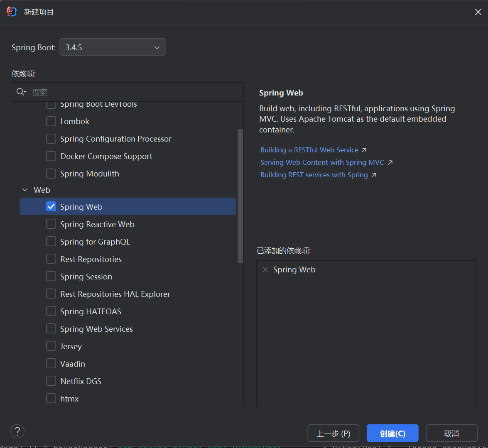Click the 上一步(P) previous button

tap(334, 433)
